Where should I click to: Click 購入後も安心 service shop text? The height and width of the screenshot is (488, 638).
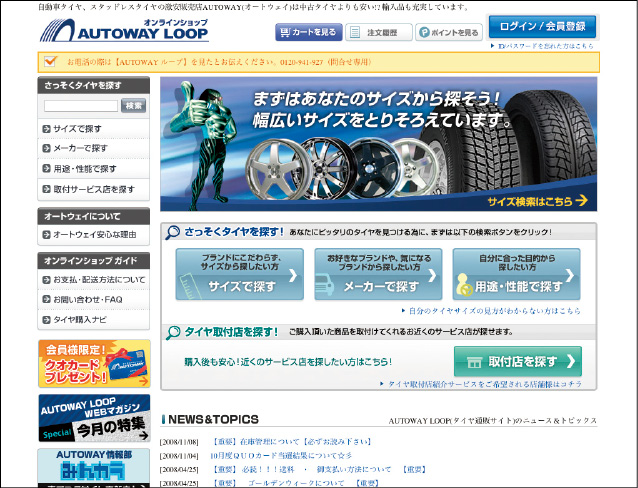click(x=288, y=362)
